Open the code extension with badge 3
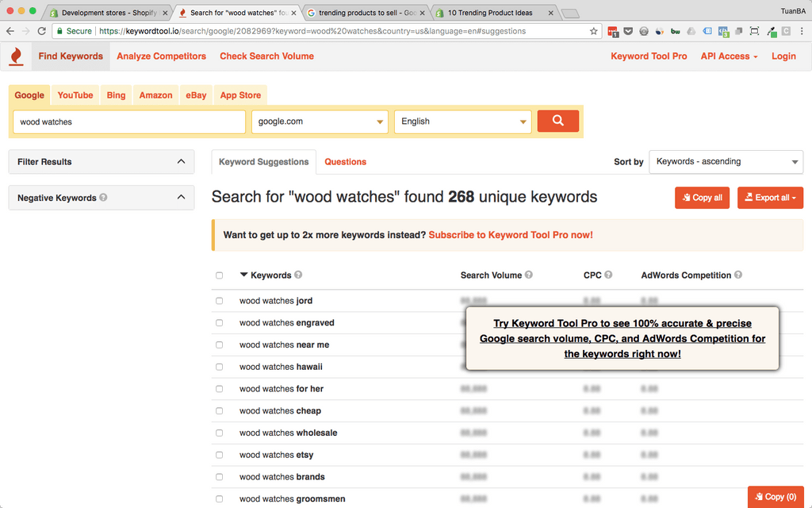This screenshot has width=812, height=508. point(723,32)
